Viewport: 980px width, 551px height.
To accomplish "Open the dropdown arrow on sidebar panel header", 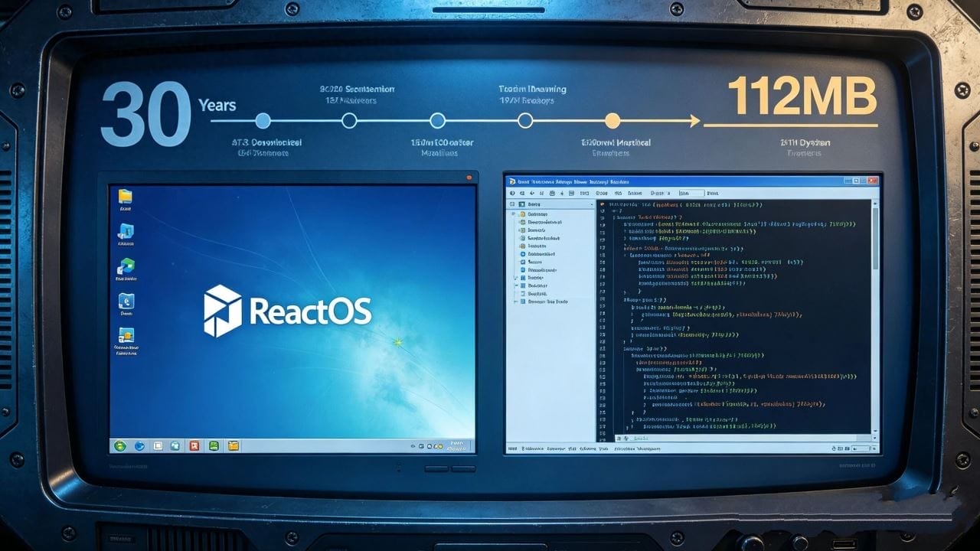I will 591,205.
